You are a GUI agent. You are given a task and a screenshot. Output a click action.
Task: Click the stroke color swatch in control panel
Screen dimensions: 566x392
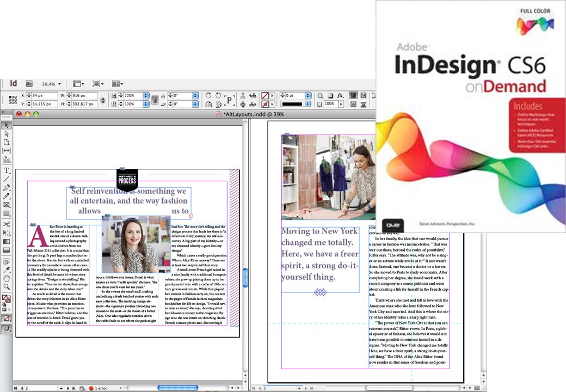(266, 105)
